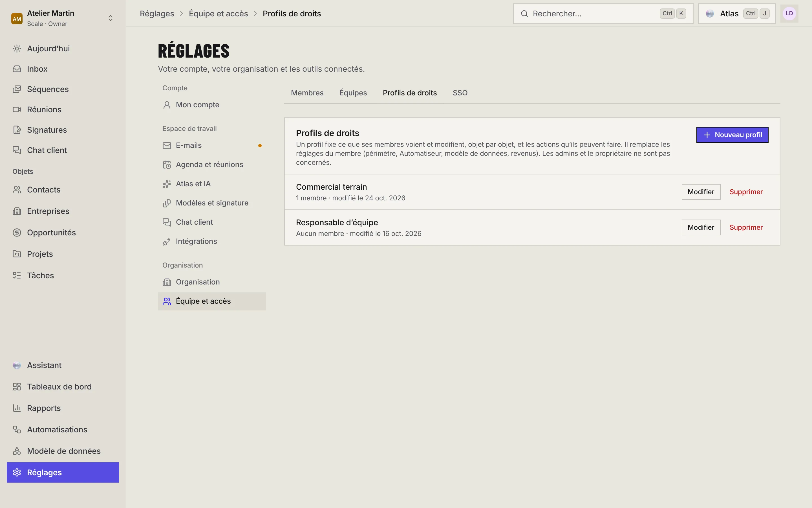
Task: Click Modifier for Commercial terrain
Action: (701, 192)
